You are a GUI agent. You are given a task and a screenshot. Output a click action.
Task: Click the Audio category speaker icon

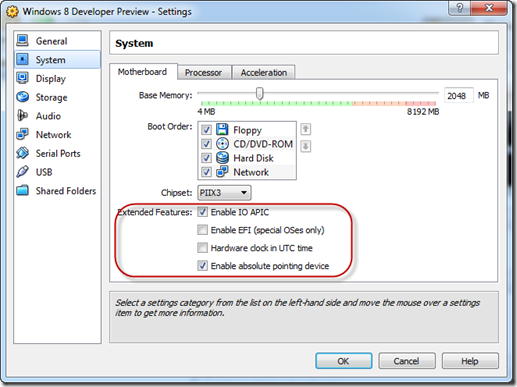[23, 115]
